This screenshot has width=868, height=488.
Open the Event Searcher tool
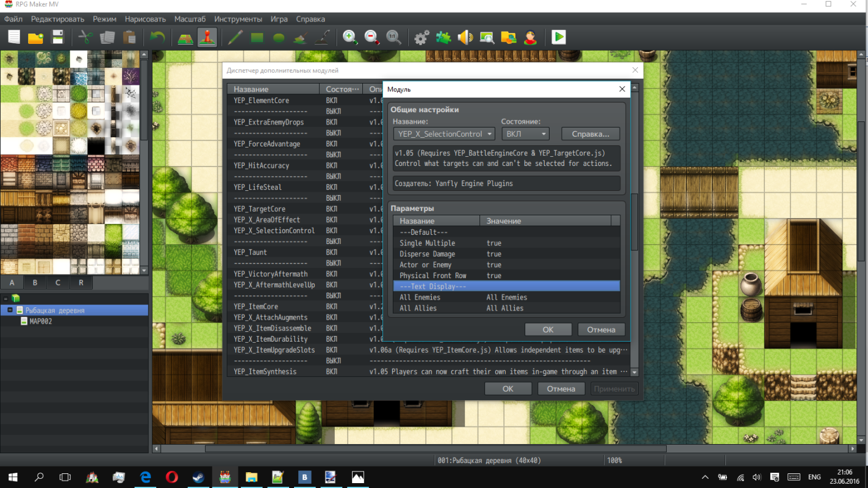[x=487, y=37]
